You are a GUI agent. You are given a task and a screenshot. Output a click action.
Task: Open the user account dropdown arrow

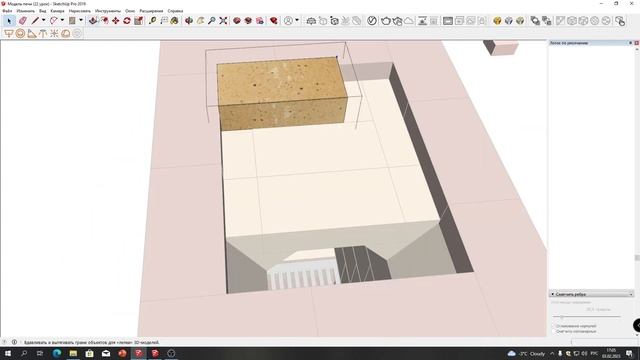tap(297, 20)
